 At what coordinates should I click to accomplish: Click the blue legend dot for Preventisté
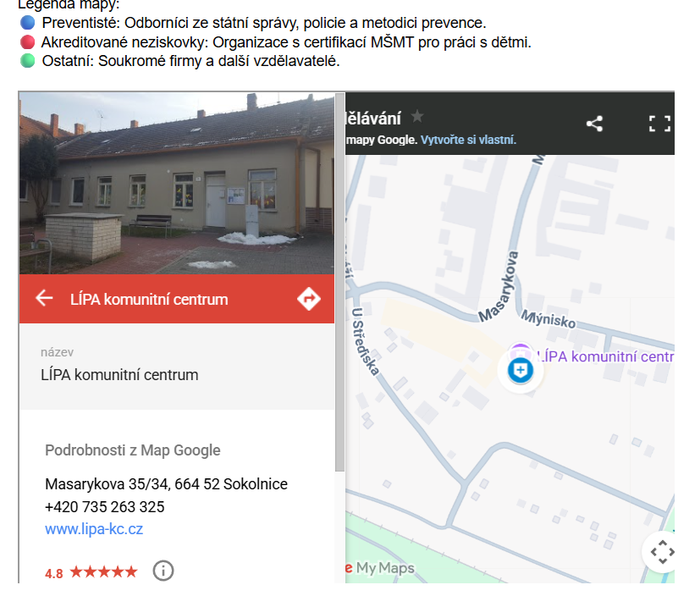click(x=28, y=22)
